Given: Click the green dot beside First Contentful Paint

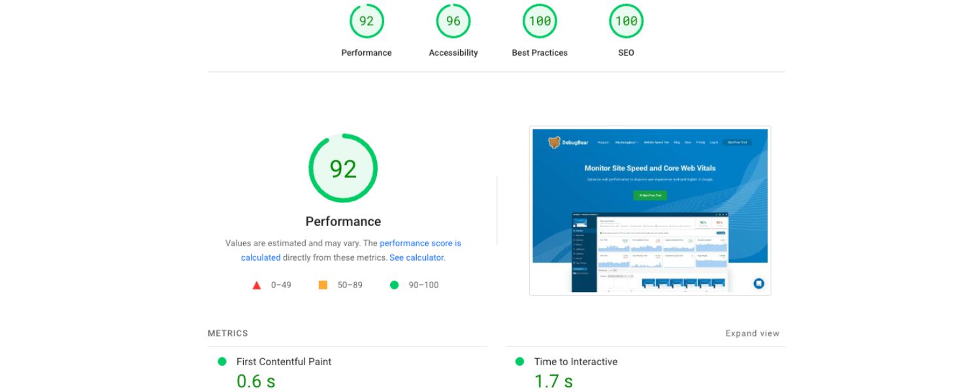Looking at the screenshot, I should point(222,361).
